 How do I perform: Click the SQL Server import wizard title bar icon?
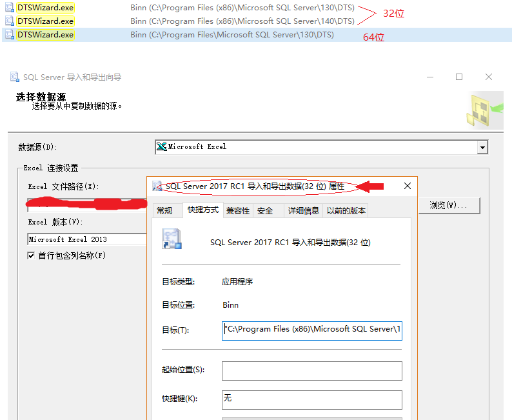pos(15,77)
